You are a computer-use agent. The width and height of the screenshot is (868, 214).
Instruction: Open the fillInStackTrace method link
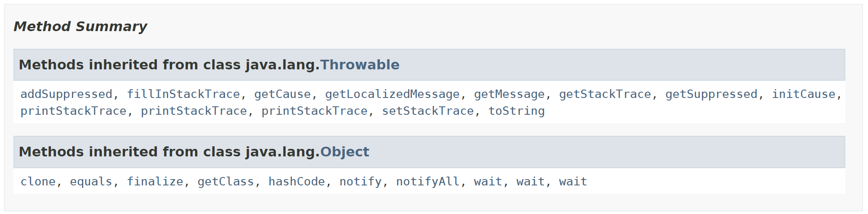(183, 94)
